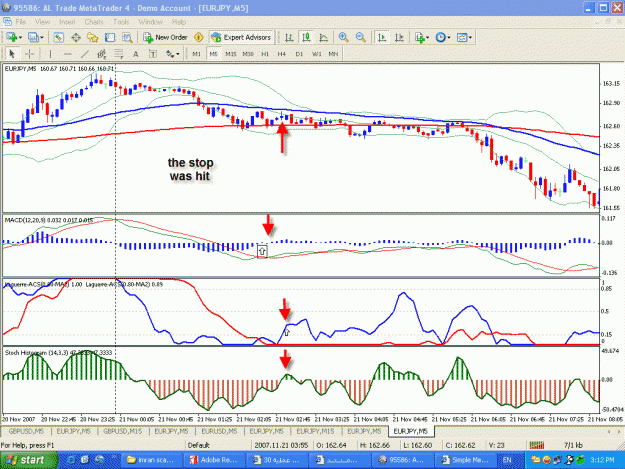Click the Windows start button
The image size is (625, 469).
click(x=29, y=460)
